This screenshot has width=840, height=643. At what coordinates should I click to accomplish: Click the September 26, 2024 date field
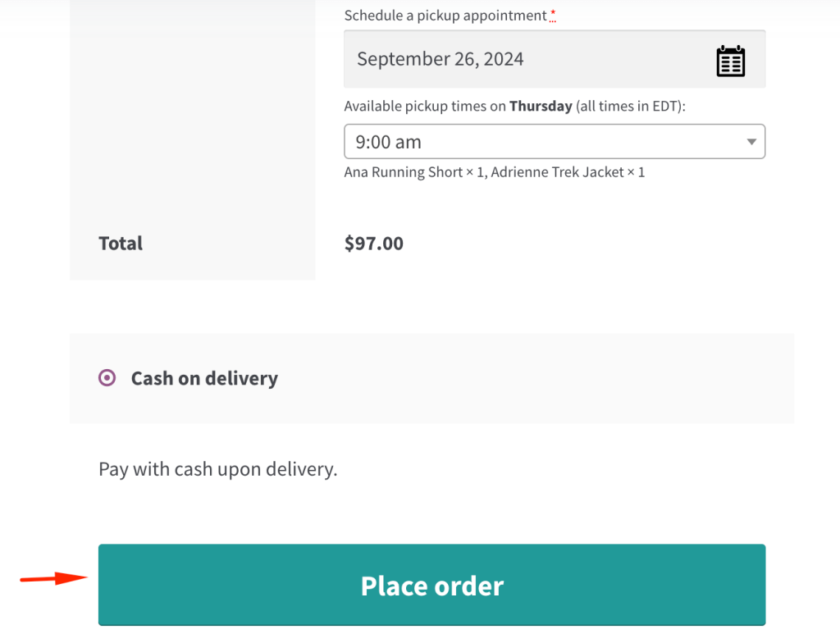pyautogui.click(x=555, y=59)
